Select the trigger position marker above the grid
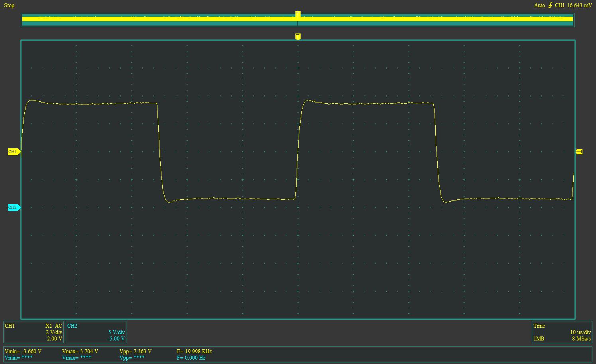 [x=298, y=37]
